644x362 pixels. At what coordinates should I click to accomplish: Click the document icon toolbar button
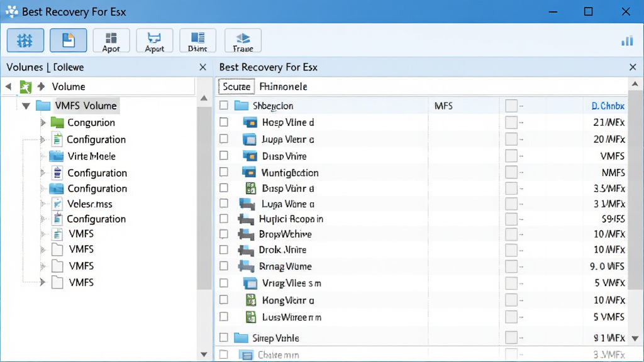coord(68,40)
